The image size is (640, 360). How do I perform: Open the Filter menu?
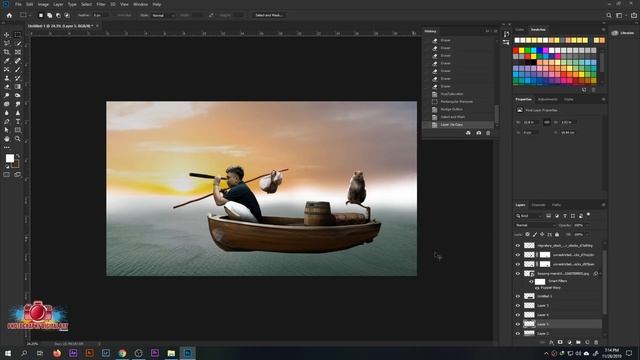pos(101,4)
